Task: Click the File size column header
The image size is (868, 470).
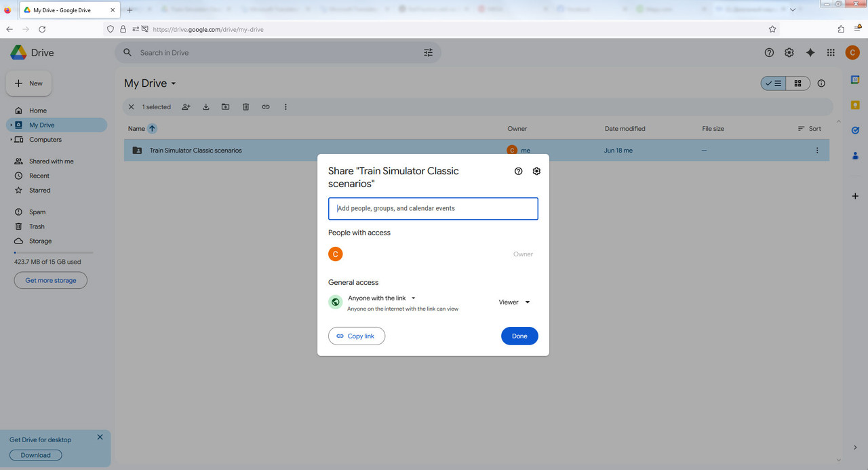Action: click(x=713, y=129)
